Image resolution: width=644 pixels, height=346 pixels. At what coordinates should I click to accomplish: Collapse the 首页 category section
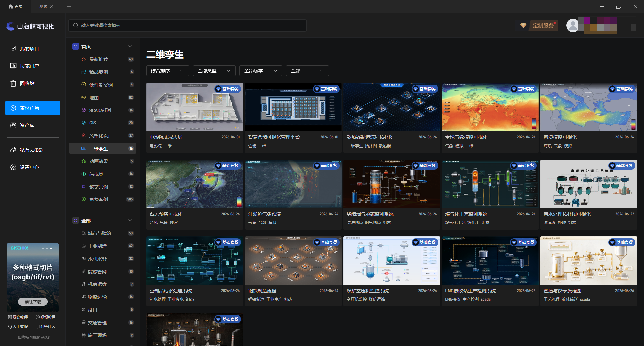pyautogui.click(x=130, y=47)
